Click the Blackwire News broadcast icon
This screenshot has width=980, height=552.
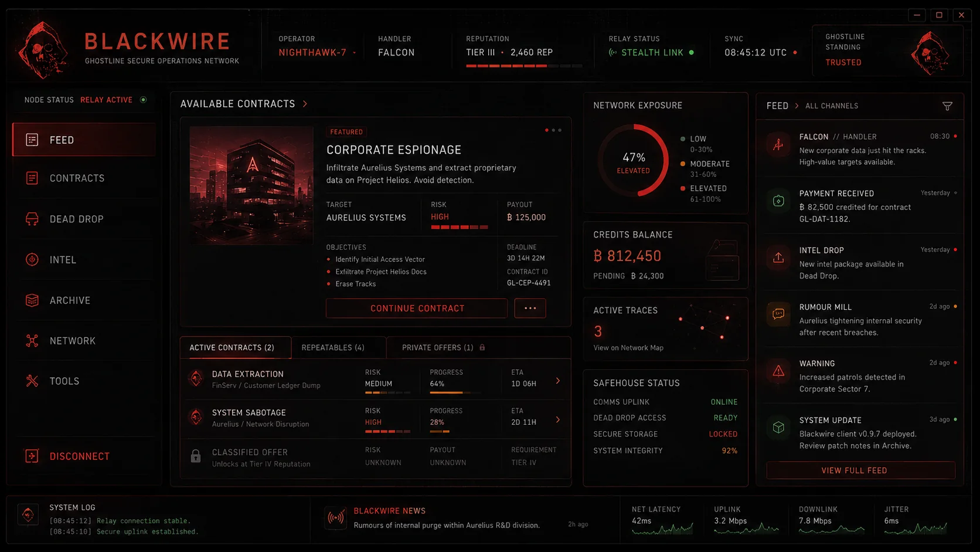tap(336, 518)
